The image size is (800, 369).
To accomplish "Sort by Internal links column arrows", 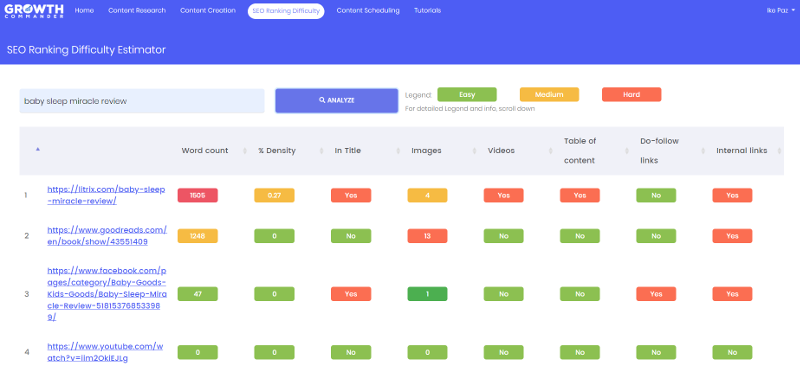I will coord(779,151).
